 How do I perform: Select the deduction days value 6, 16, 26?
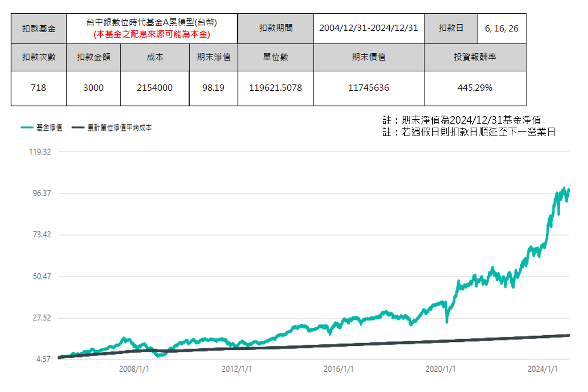pos(502,29)
